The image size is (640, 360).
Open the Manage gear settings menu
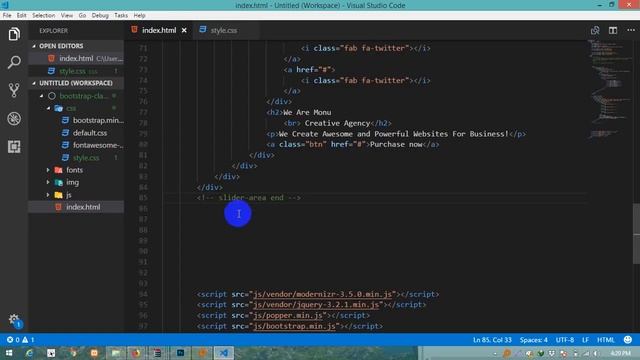[14, 320]
